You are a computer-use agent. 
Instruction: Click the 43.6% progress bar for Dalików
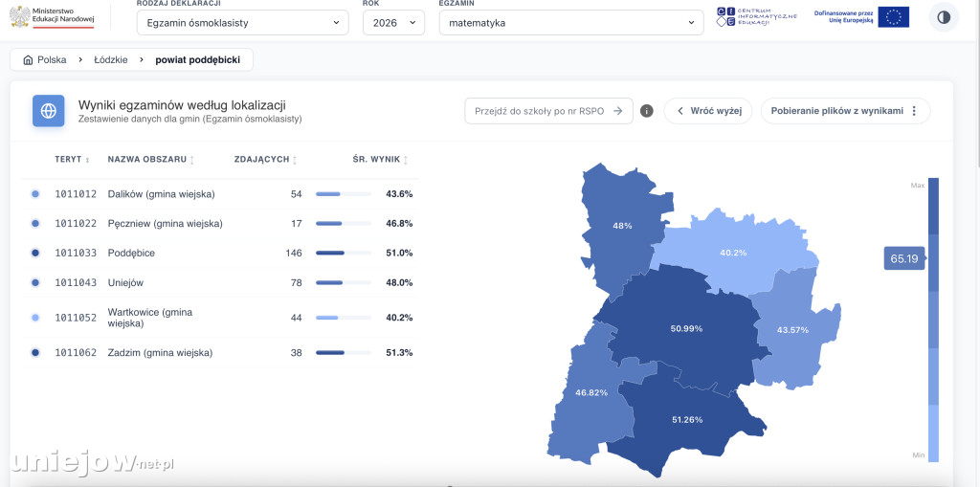coord(344,194)
